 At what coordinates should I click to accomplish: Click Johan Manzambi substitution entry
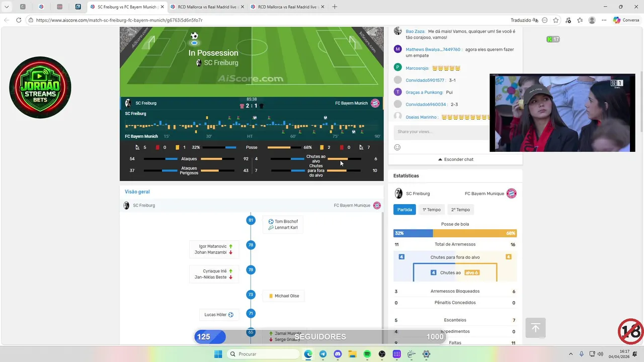click(x=214, y=252)
